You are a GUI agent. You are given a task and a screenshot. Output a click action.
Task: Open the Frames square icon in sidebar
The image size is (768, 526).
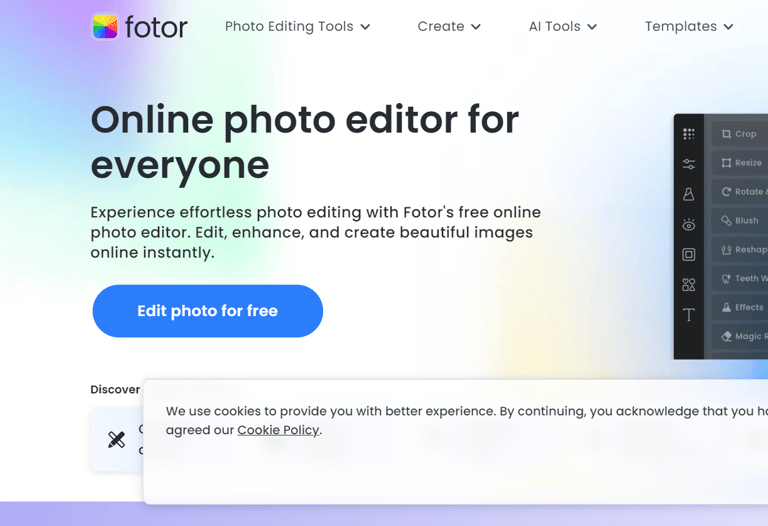coord(689,255)
